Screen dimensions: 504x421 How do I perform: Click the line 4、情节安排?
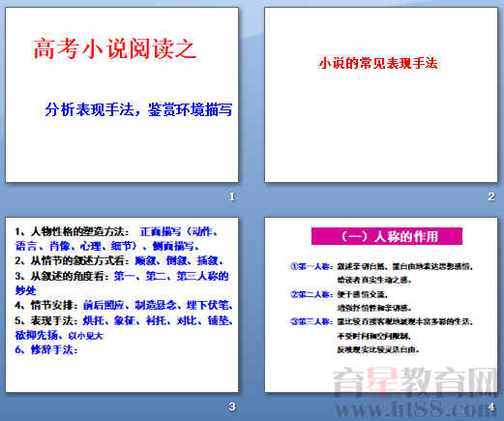pyautogui.click(x=124, y=305)
